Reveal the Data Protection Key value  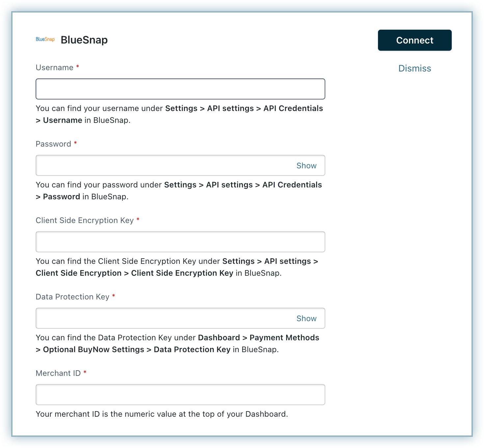[306, 318]
